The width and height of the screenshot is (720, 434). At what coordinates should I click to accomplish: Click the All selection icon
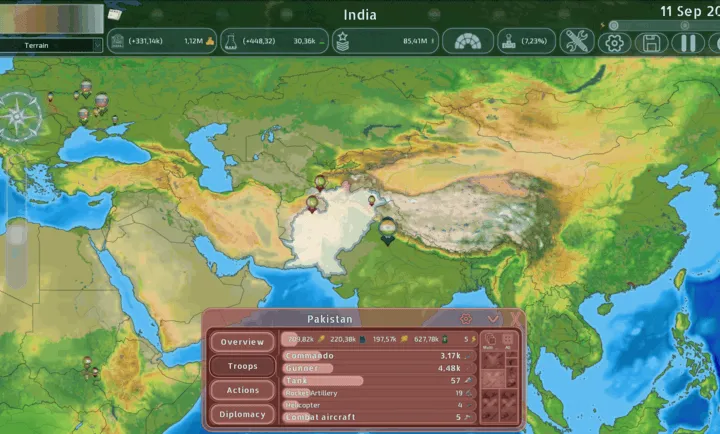coord(508,341)
